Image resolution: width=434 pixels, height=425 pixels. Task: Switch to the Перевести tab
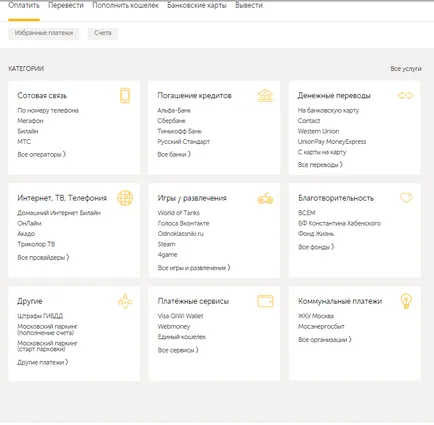[66, 5]
